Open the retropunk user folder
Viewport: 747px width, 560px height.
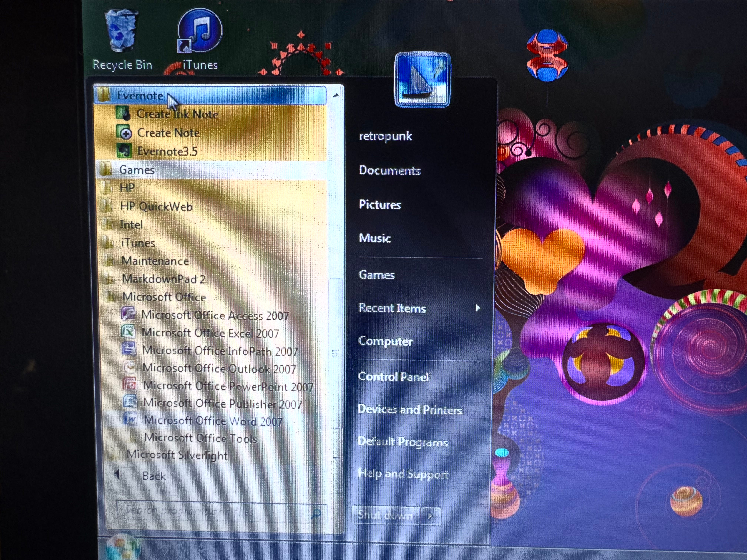coord(385,136)
